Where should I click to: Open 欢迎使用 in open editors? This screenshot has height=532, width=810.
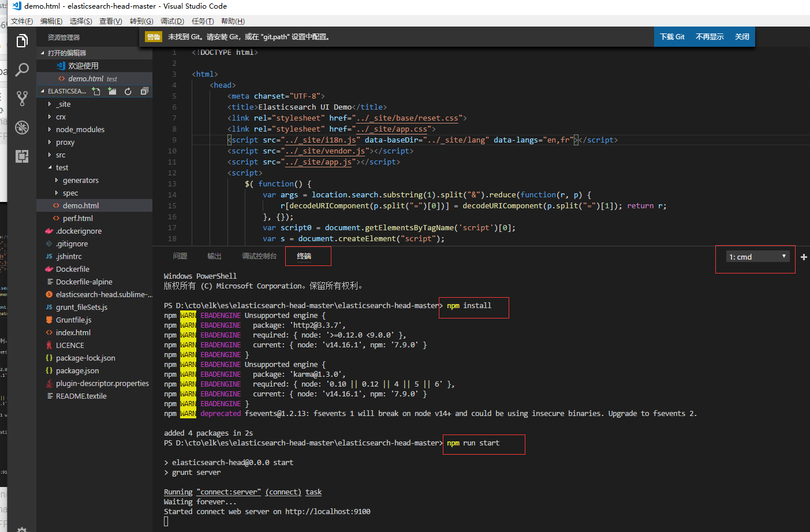pyautogui.click(x=83, y=66)
